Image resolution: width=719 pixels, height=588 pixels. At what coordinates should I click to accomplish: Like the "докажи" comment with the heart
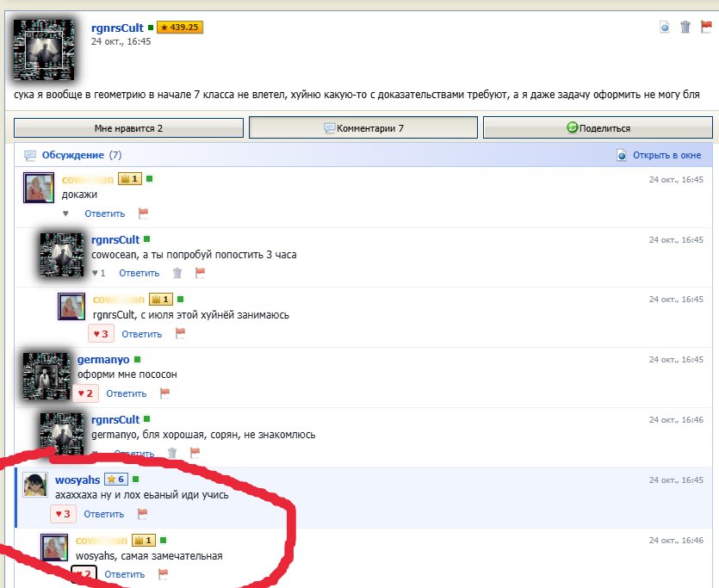coord(65,214)
